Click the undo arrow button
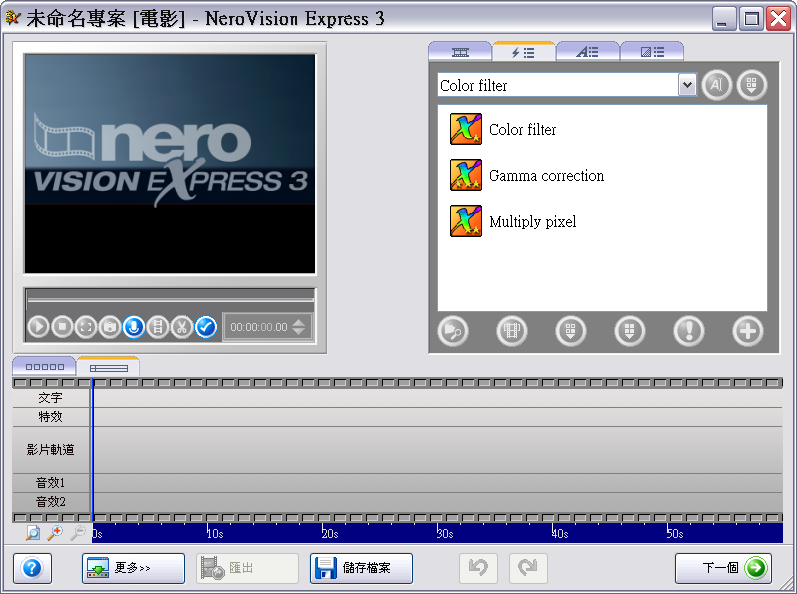Image resolution: width=797 pixels, height=594 pixels. pyautogui.click(x=478, y=568)
